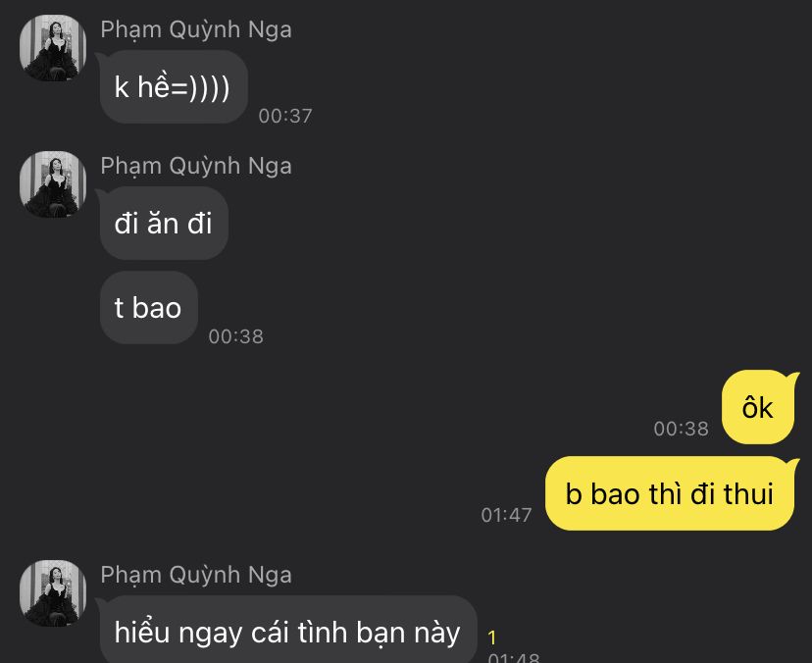The image size is (812, 663).
Task: Click the tail of the "b bao thì đi thui" bubble
Action: (794, 464)
